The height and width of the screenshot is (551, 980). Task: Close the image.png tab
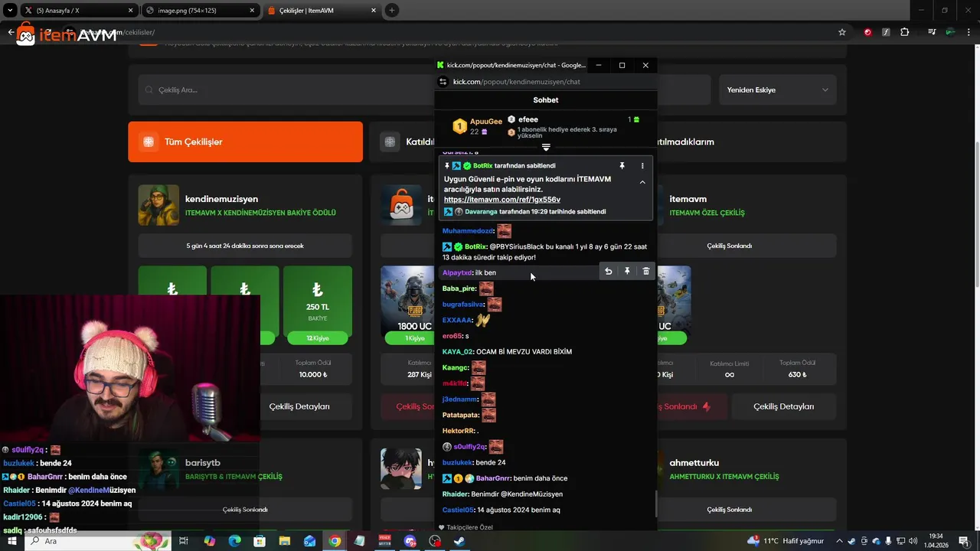[x=252, y=11]
